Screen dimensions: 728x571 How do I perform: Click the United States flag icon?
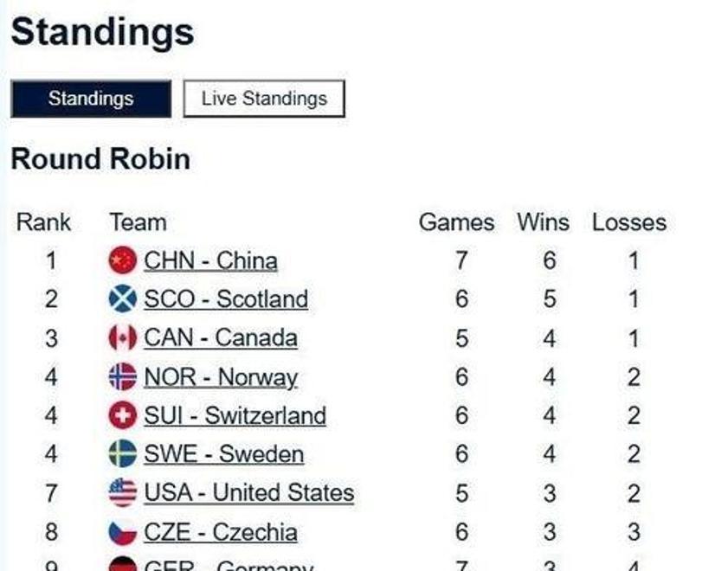pyautogui.click(x=123, y=493)
